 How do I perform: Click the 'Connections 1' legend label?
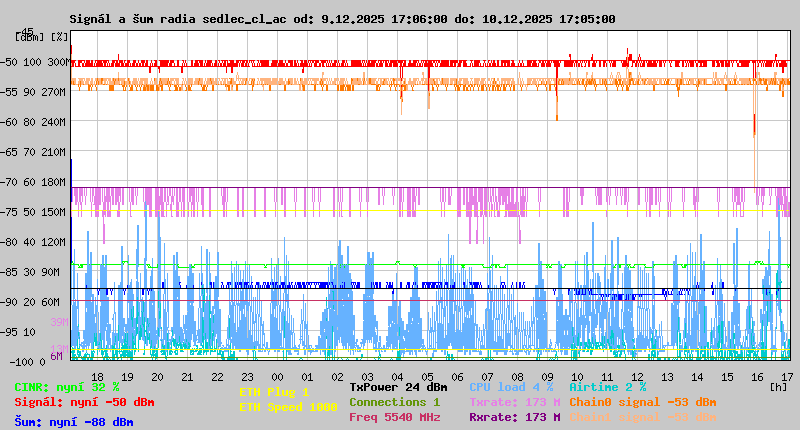394,402
